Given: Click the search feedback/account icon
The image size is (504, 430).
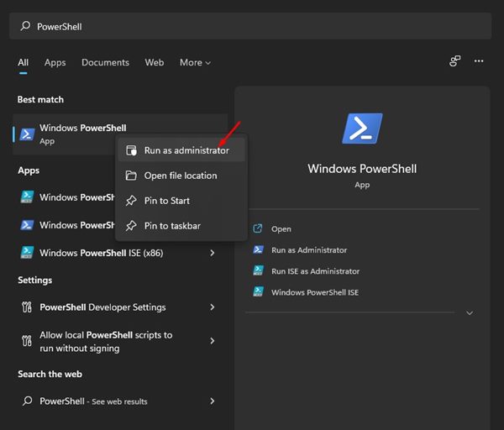Looking at the screenshot, I should pos(454,61).
